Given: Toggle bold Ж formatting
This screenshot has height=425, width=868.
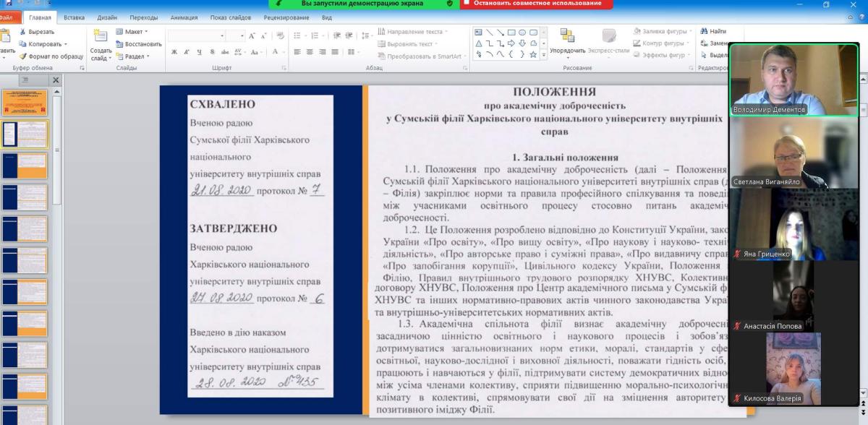Looking at the screenshot, I should [174, 51].
